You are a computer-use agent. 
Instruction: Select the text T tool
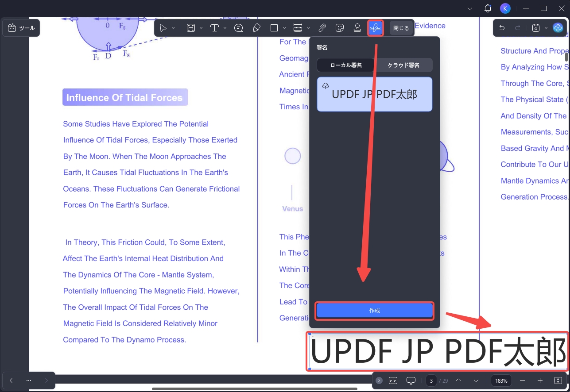(214, 28)
